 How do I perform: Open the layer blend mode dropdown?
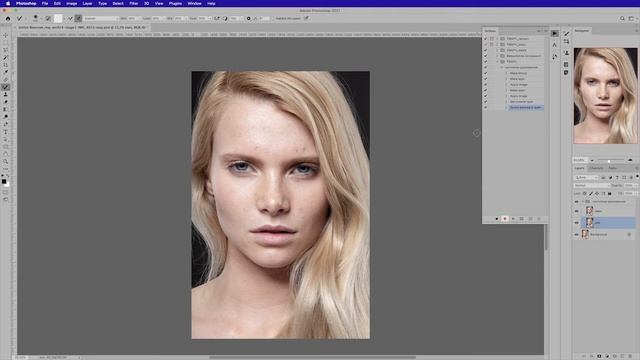[x=592, y=185]
